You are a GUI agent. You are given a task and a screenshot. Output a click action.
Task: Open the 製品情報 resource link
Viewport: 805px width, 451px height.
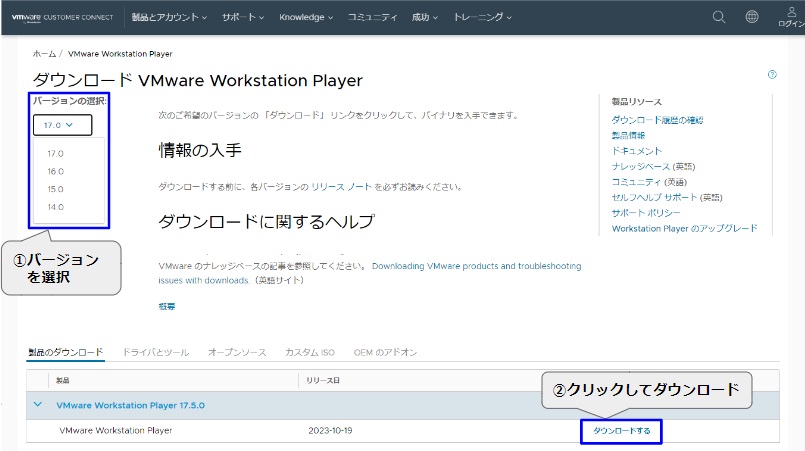pos(628,135)
